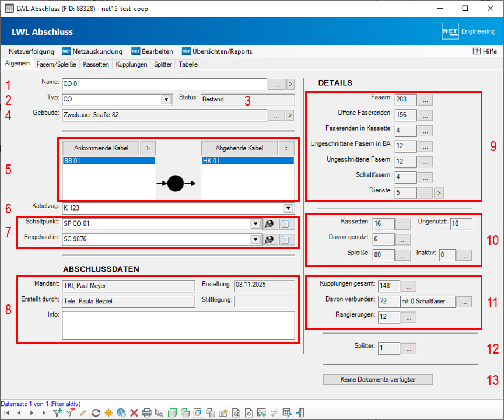Click the blue cube icon beside Eingebaut in
The width and height of the screenshot is (504, 420).
click(285, 239)
